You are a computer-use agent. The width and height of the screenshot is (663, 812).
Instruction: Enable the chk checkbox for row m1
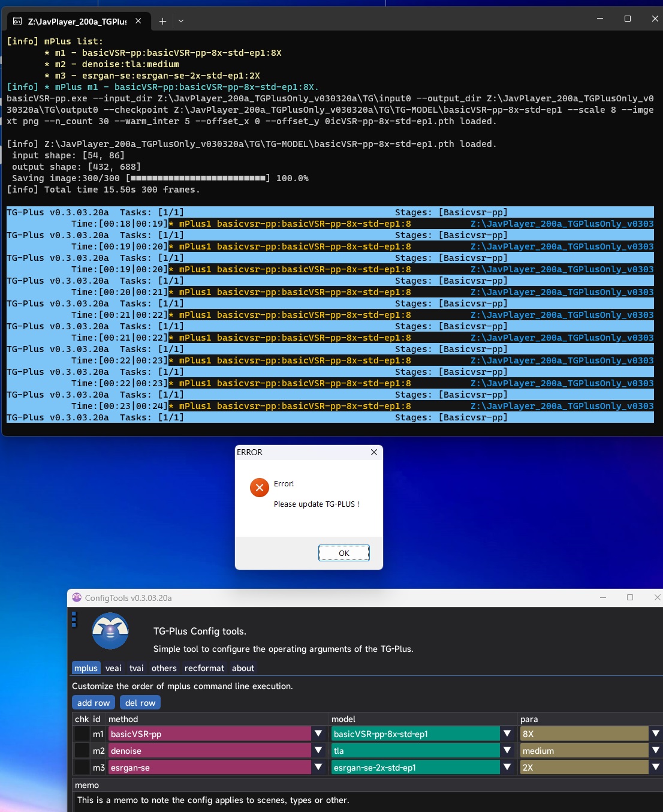tap(82, 733)
